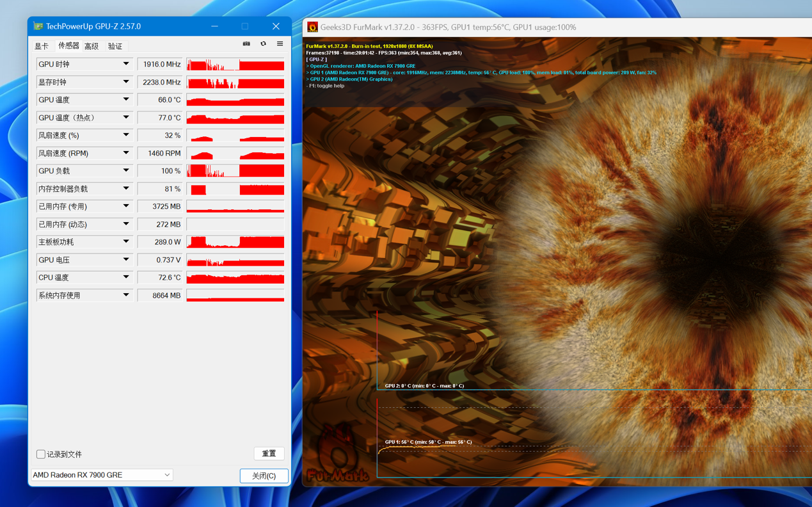This screenshot has height=507, width=812.
Task: Click the refresh icon in GPU-Z toolbar
Action: [x=263, y=44]
